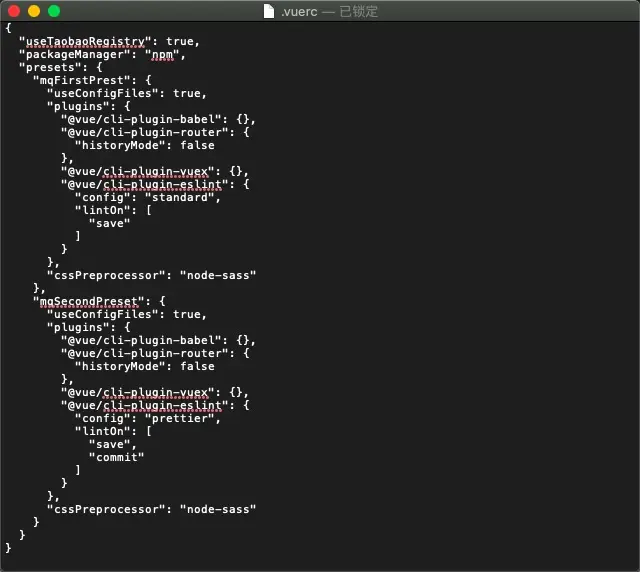Click second "historyMode" key text

tap(120, 367)
